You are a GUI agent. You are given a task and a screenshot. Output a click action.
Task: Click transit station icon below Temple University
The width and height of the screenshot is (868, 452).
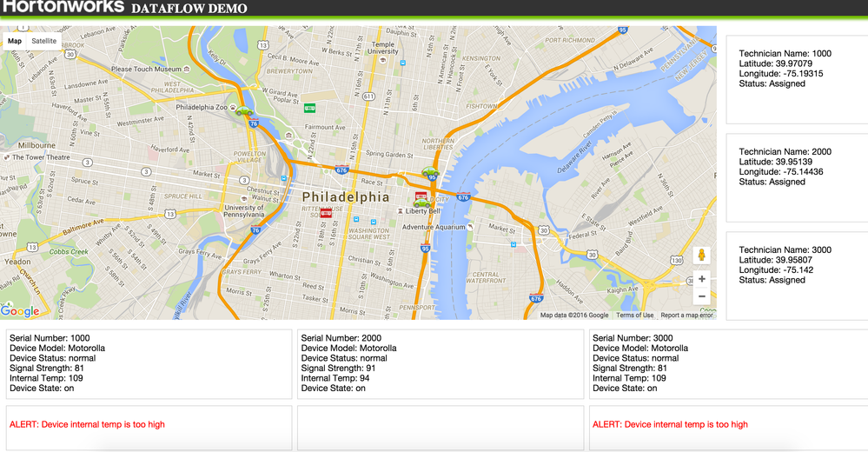[x=403, y=63]
